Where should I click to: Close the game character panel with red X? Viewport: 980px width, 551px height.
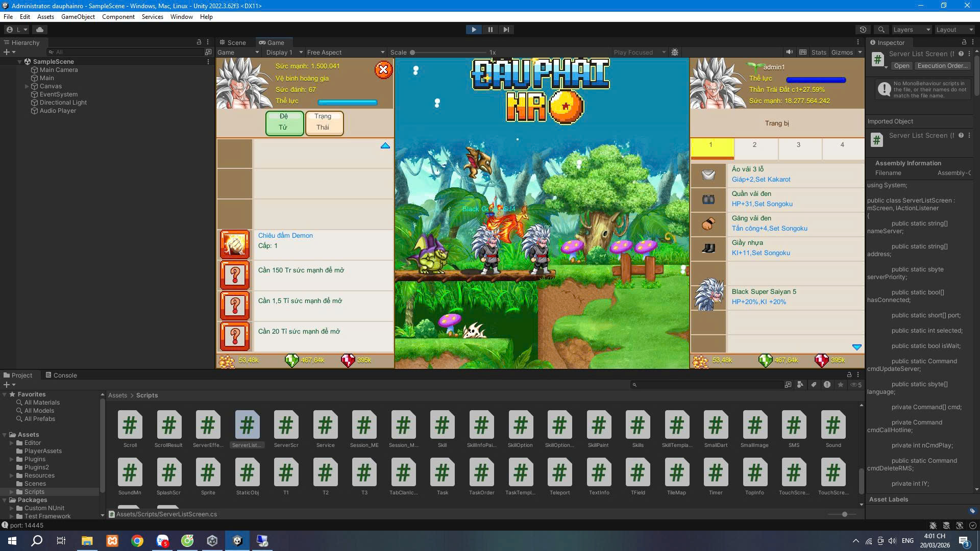click(x=383, y=69)
